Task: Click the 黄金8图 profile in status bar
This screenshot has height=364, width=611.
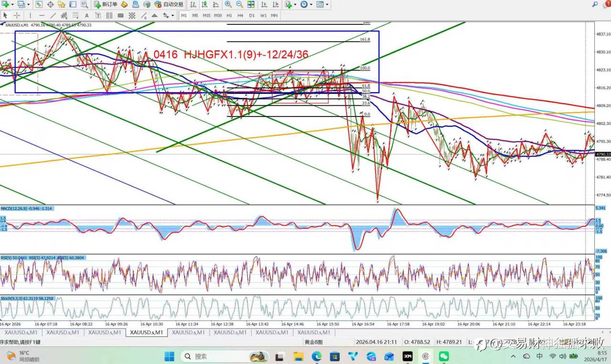Action: tap(314, 342)
